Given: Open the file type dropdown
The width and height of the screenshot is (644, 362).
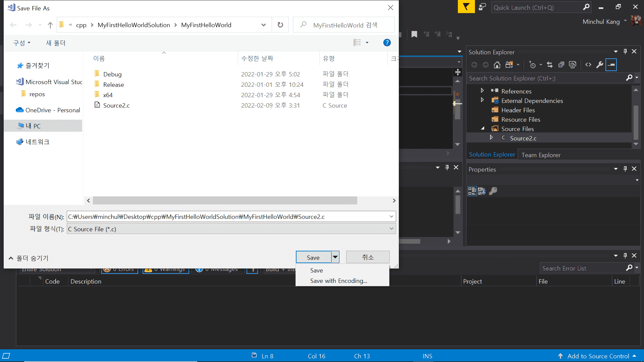Looking at the screenshot, I should coord(391,229).
